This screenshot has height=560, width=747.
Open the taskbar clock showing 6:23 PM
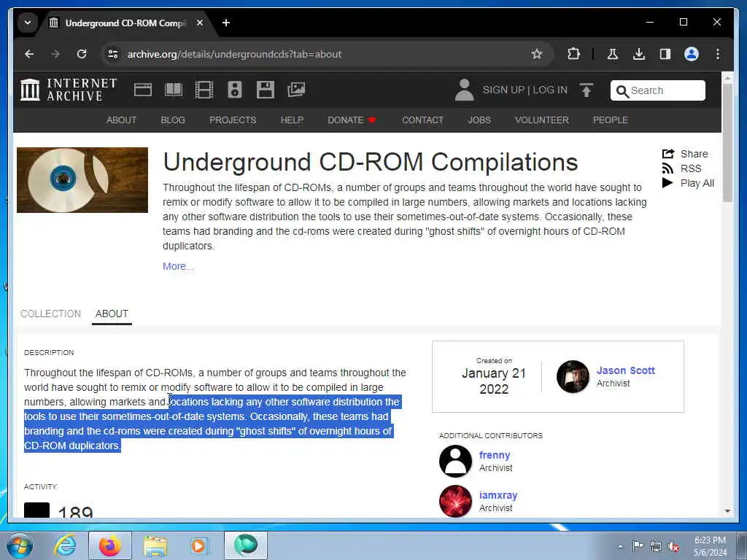(x=710, y=546)
